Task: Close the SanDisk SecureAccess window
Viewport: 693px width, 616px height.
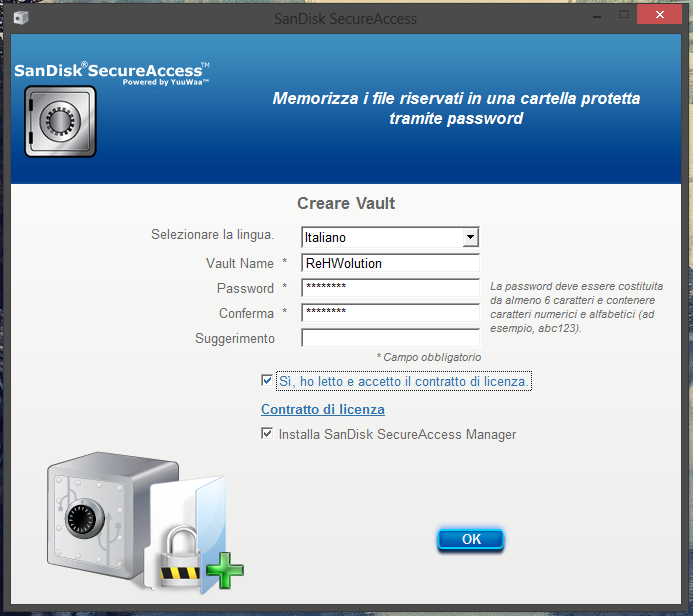Action: pyautogui.click(x=659, y=15)
